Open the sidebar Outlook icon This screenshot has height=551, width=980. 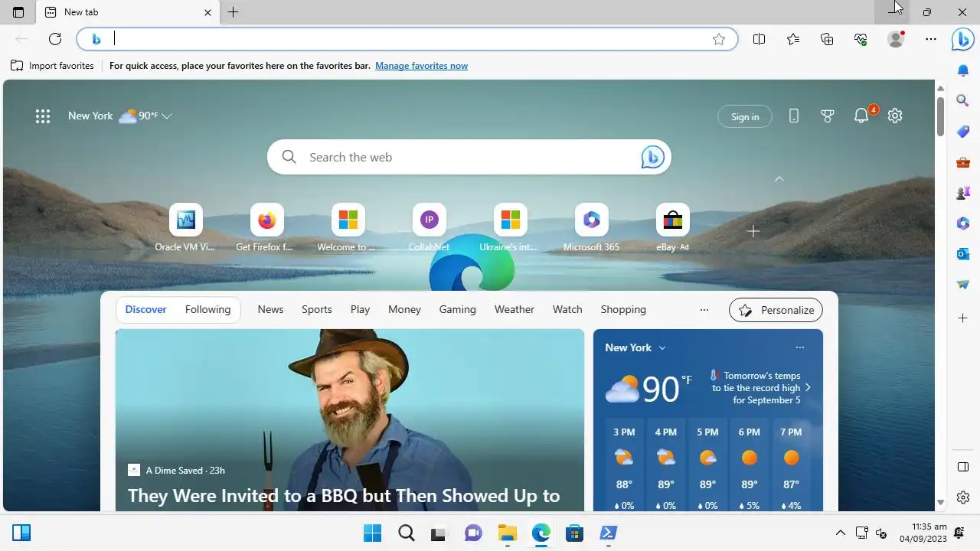963,254
